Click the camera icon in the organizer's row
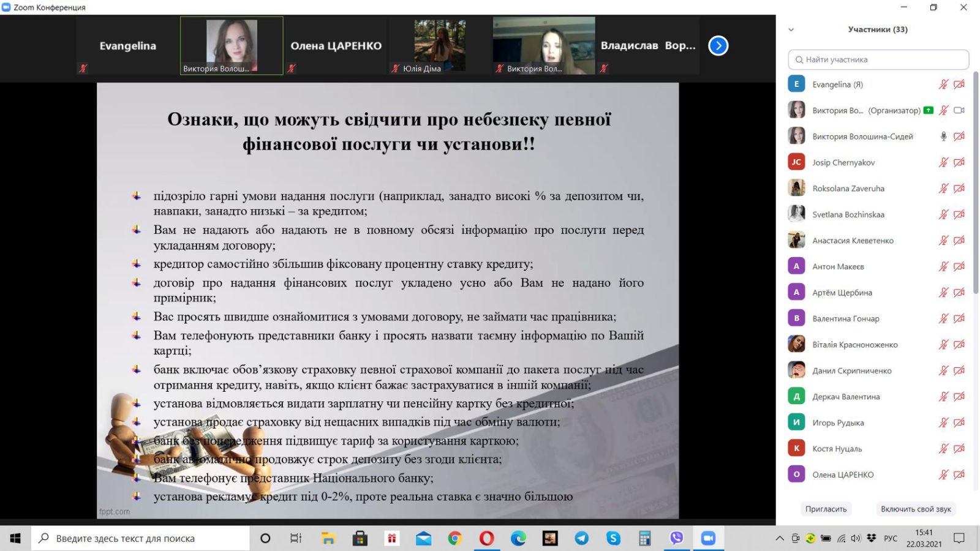The width and height of the screenshot is (980, 551). click(959, 110)
